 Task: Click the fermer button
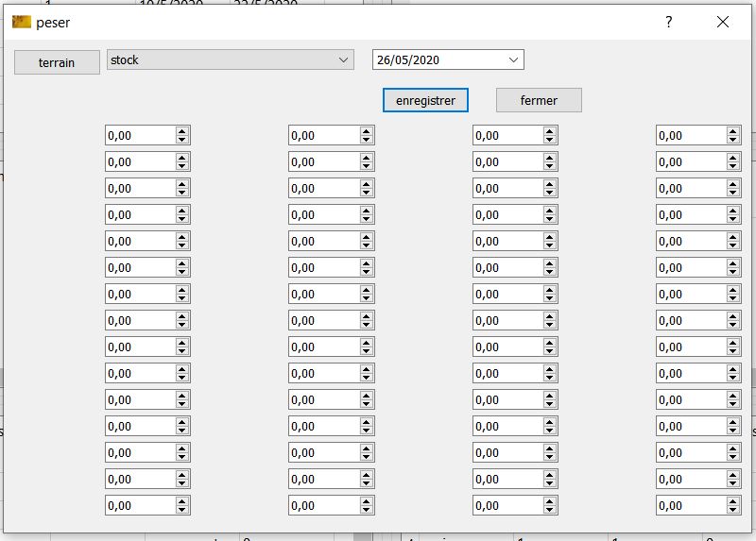pos(539,100)
